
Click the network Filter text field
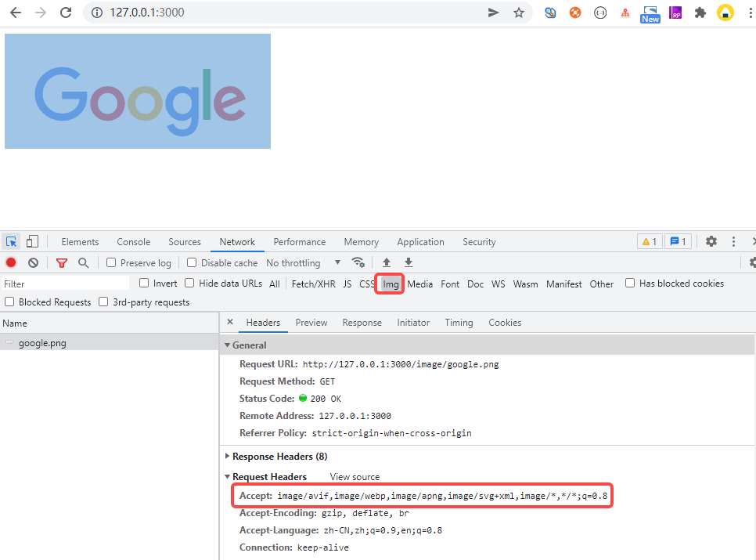[x=66, y=284]
